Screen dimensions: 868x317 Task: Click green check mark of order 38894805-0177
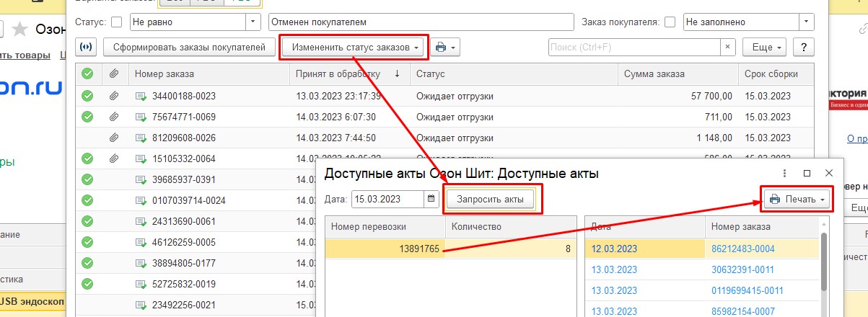[87, 263]
